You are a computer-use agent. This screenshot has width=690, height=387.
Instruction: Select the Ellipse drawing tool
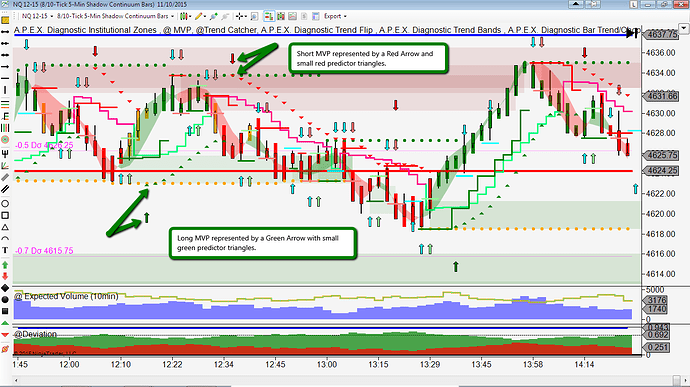pyautogui.click(x=5, y=204)
